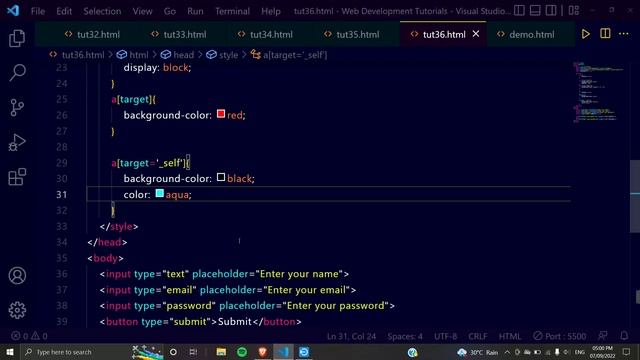Open the Manage gear settings
Image resolution: width=640 pixels, height=360 pixels.
[17, 310]
